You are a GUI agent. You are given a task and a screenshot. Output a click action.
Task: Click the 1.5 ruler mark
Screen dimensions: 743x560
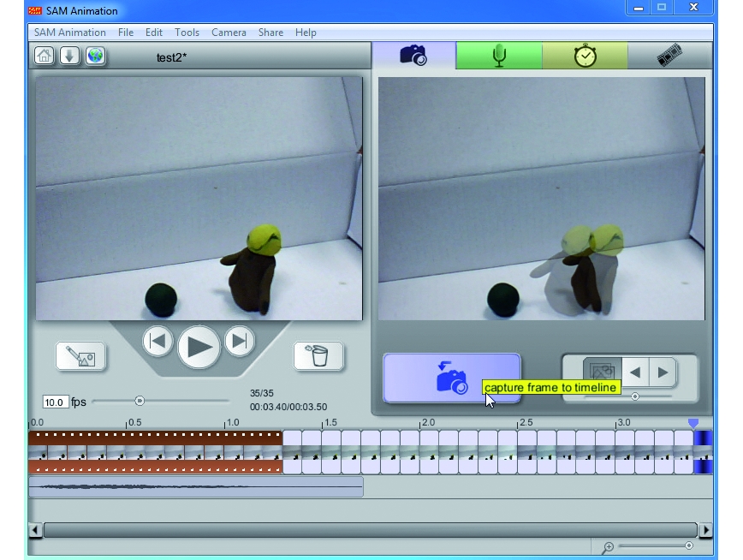tap(330, 422)
